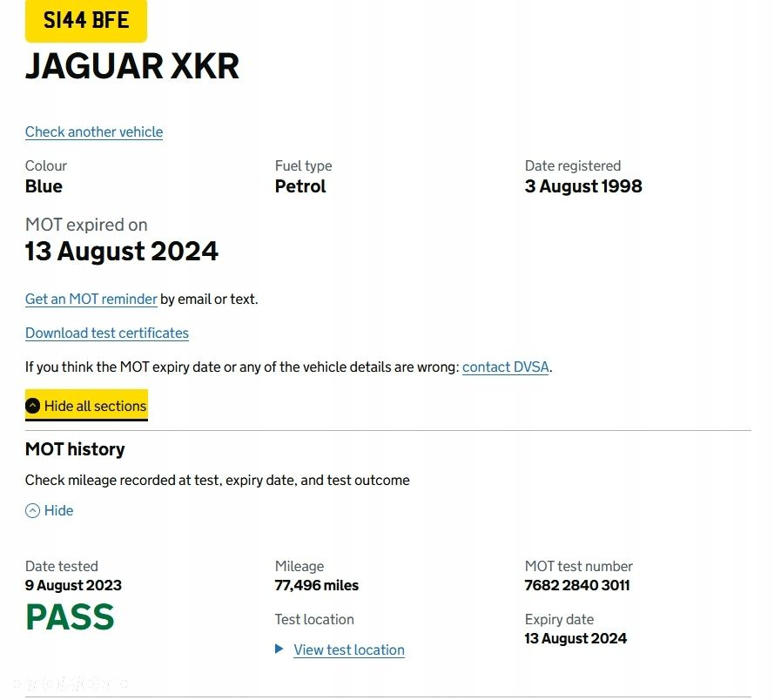Follow the Download test certificates link

click(x=107, y=333)
